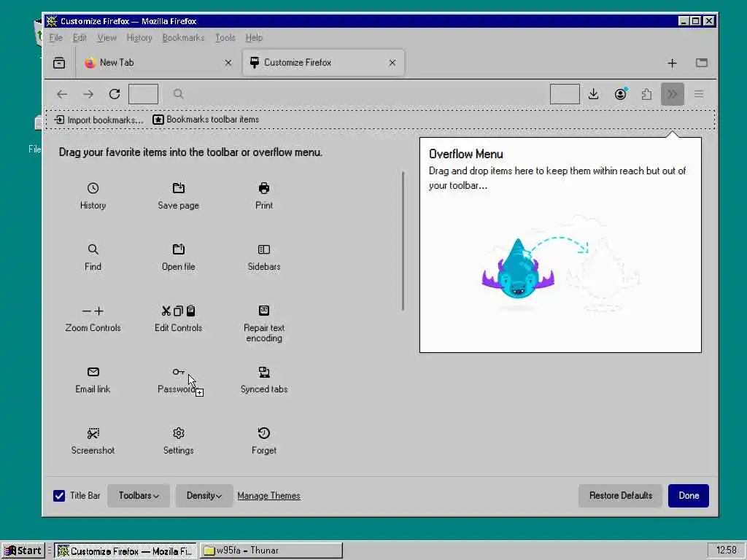Click the flexible space placeholder beside Reload
Viewport: 747px width, 560px height.
click(x=144, y=94)
